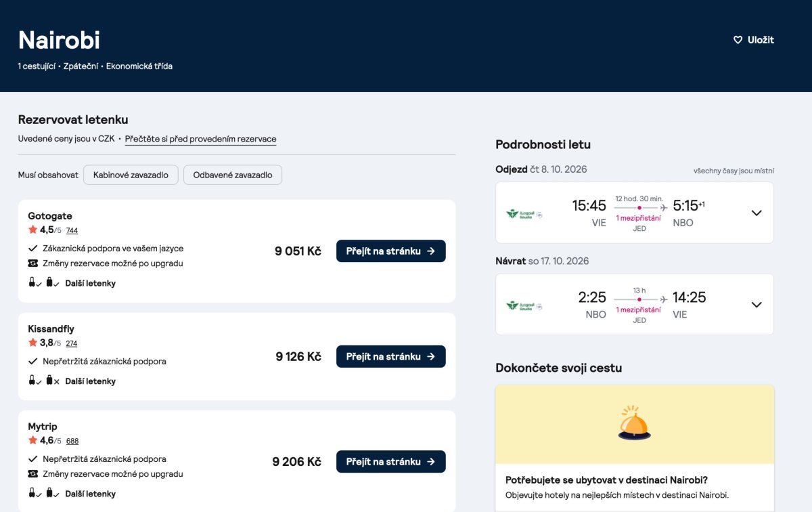Click the Kissandfly provider name
The image size is (812, 512).
click(x=51, y=329)
